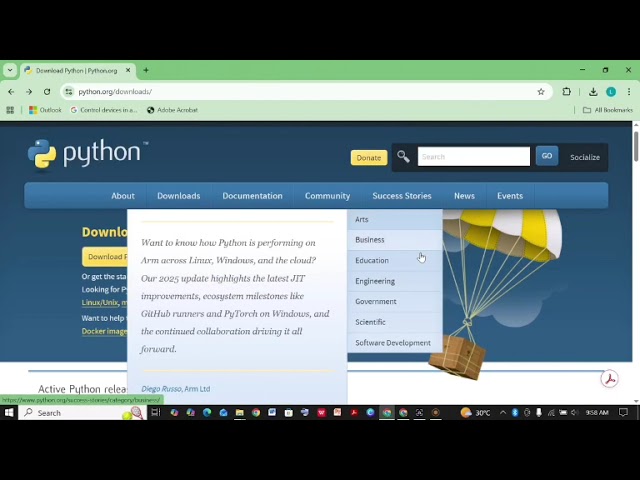640x480 pixels.
Task: Select Business success stories category
Action: click(x=395, y=240)
